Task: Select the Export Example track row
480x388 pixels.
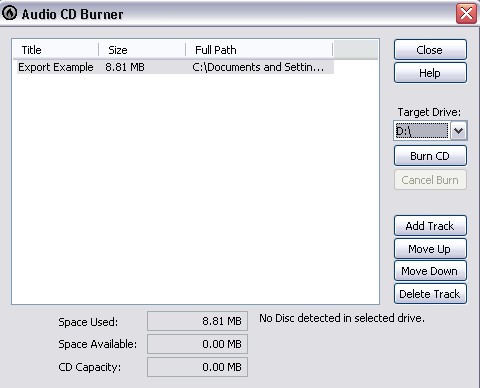Action: (175, 67)
